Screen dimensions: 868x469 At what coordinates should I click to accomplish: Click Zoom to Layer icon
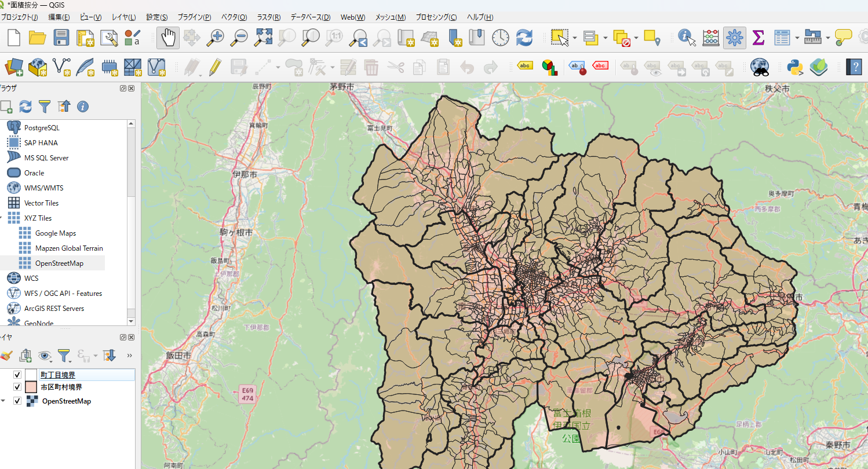(x=311, y=38)
